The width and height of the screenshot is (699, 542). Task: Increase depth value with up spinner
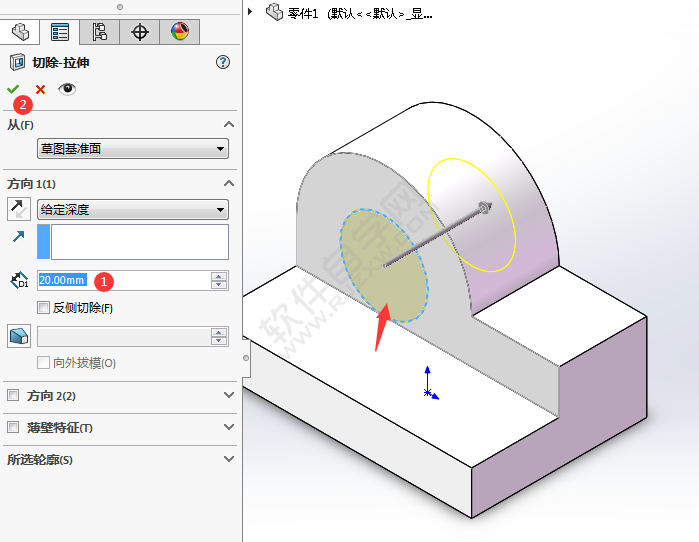point(219,276)
